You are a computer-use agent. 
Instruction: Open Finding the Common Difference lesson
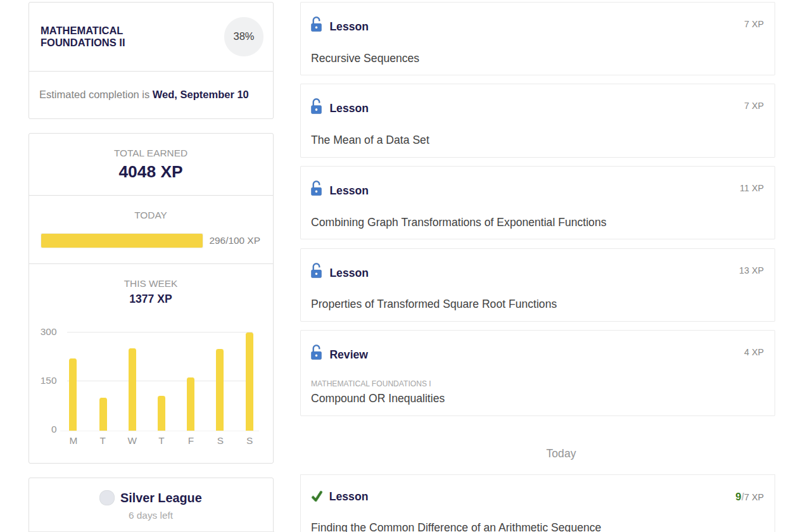[x=455, y=526]
